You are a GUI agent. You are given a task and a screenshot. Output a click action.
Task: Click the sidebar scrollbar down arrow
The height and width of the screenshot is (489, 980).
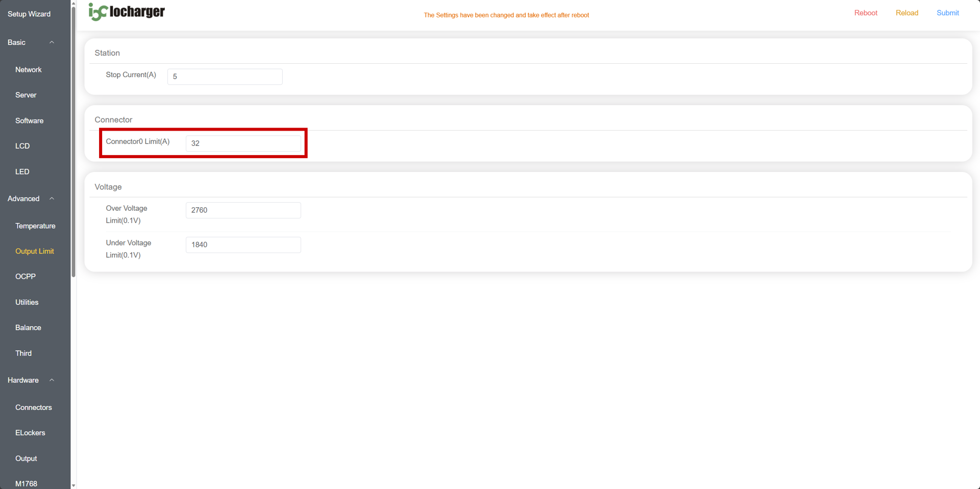(x=73, y=485)
